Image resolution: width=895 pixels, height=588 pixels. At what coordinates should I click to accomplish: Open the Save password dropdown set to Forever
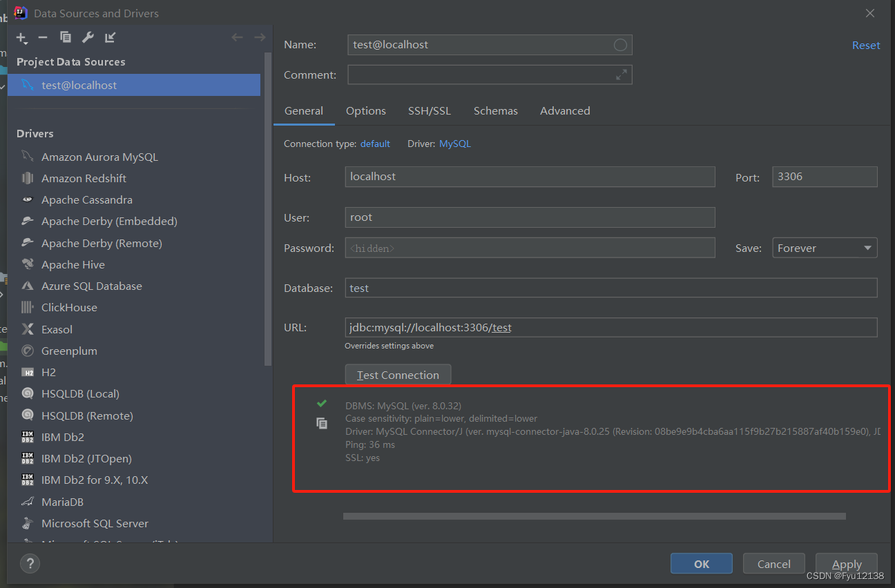click(824, 247)
